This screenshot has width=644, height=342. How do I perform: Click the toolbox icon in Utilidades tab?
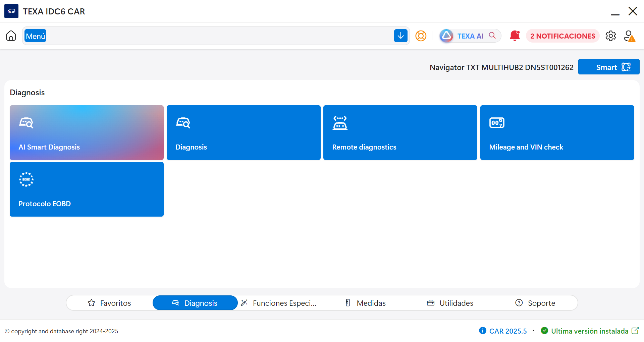click(x=431, y=303)
